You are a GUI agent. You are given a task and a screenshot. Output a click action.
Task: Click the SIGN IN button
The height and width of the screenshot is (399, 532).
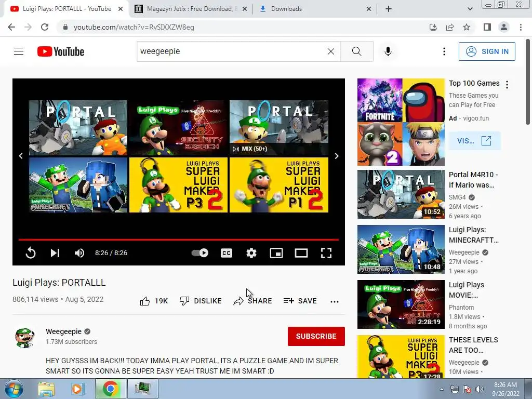pyautogui.click(x=487, y=51)
